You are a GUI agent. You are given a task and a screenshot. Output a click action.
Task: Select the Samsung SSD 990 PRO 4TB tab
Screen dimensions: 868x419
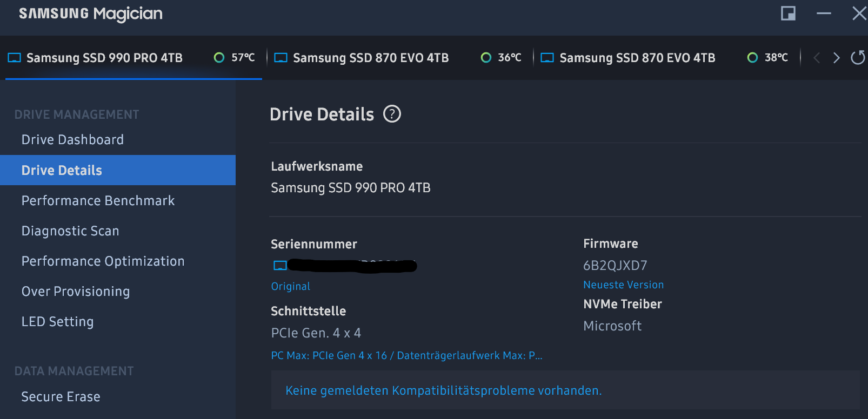point(133,58)
